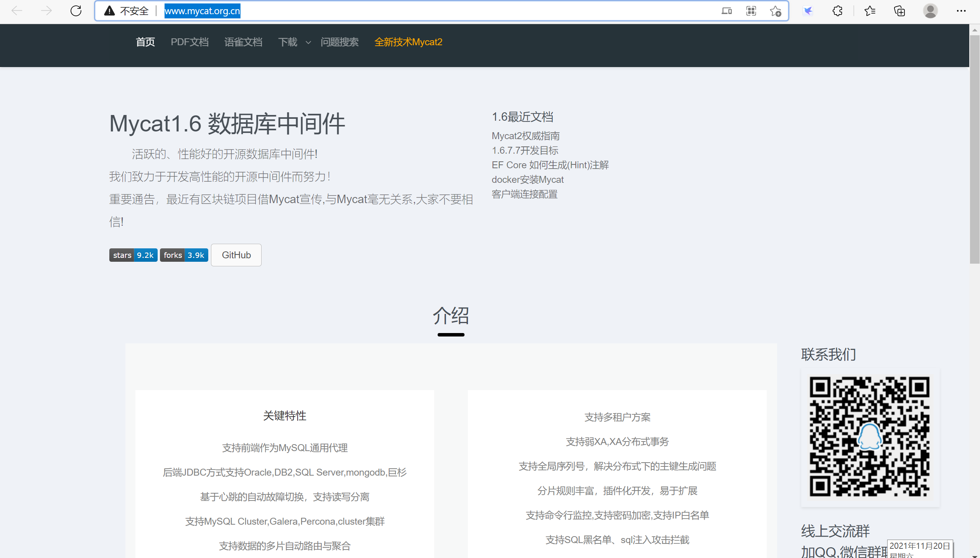Open 下载 nav item
The image size is (980, 558).
pos(288,42)
